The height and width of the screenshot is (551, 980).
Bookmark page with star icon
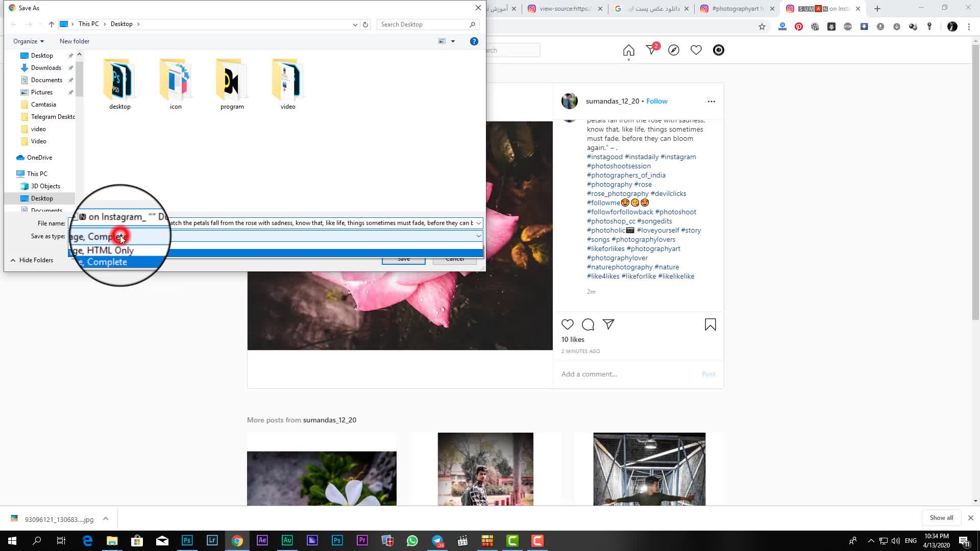click(762, 27)
